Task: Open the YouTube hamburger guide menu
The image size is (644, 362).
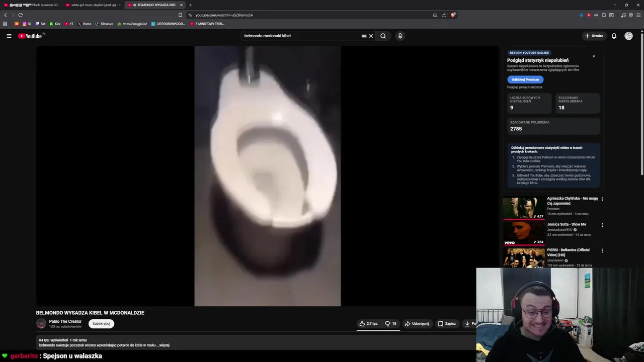Action: point(9,36)
